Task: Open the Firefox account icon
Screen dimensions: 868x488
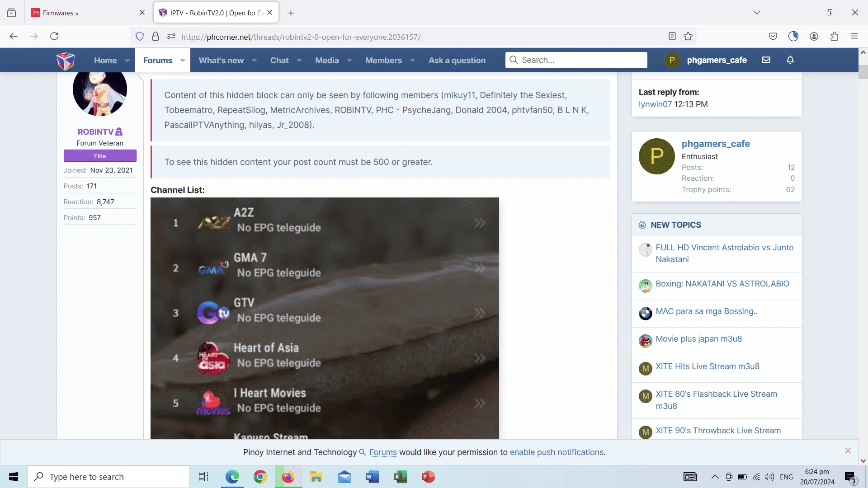Action: point(814,36)
